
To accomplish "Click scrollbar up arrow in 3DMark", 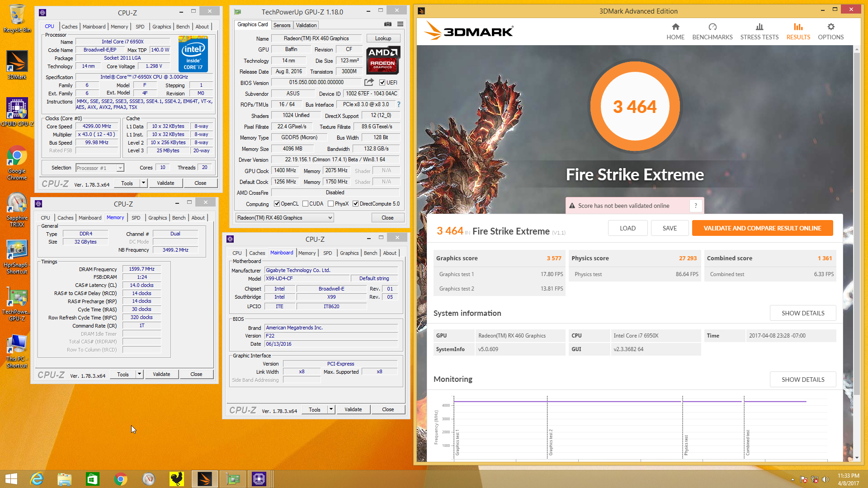I will (856, 48).
